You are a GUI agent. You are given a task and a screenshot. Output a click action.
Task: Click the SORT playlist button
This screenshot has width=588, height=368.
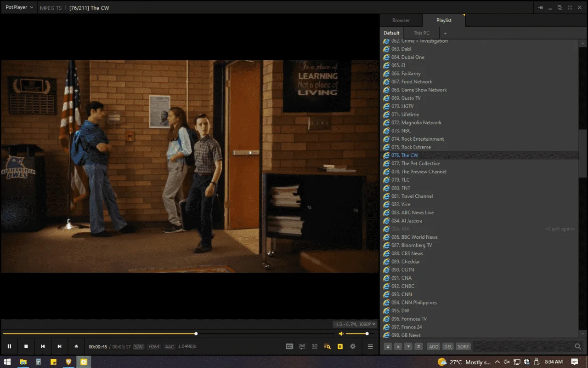click(464, 346)
